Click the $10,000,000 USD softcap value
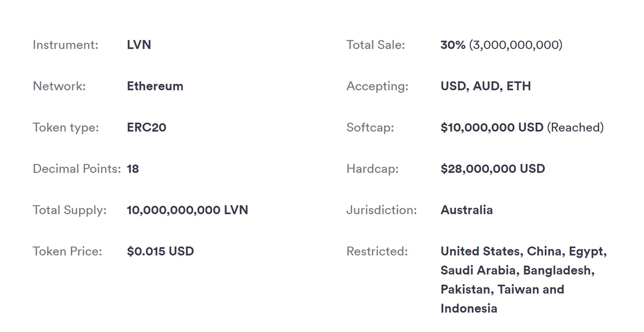This screenshot has height=332, width=644. click(x=492, y=127)
